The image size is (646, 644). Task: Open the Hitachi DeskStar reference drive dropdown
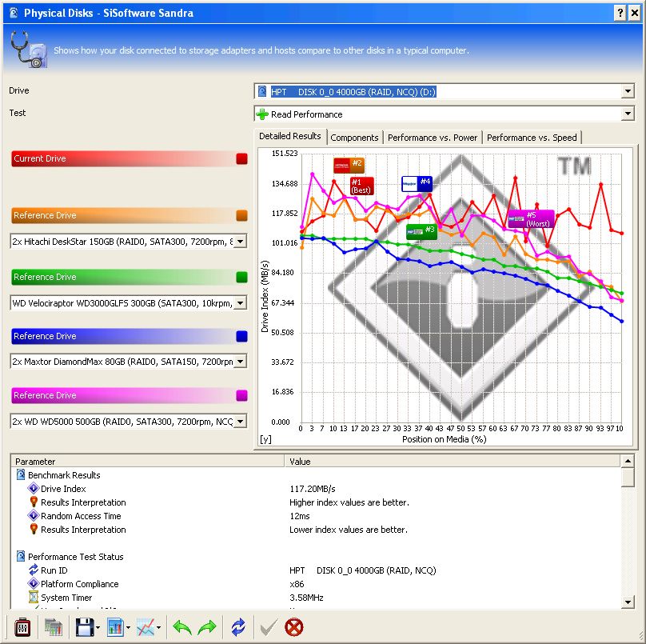(x=241, y=242)
